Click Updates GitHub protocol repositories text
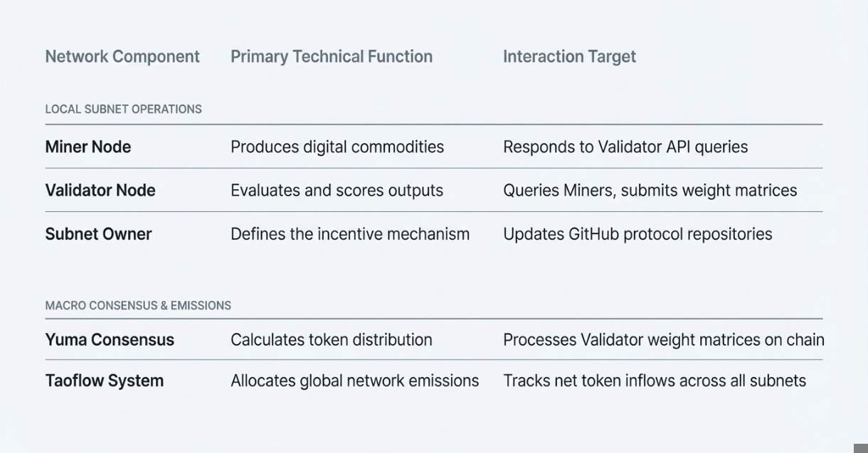868x453 pixels. [x=637, y=234]
